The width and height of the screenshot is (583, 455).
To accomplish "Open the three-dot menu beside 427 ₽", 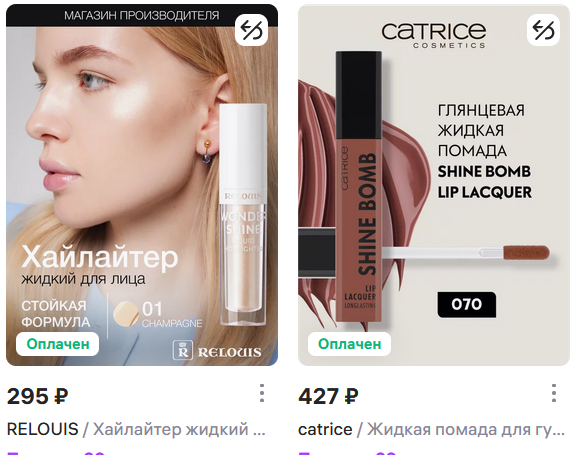I will click(x=554, y=393).
